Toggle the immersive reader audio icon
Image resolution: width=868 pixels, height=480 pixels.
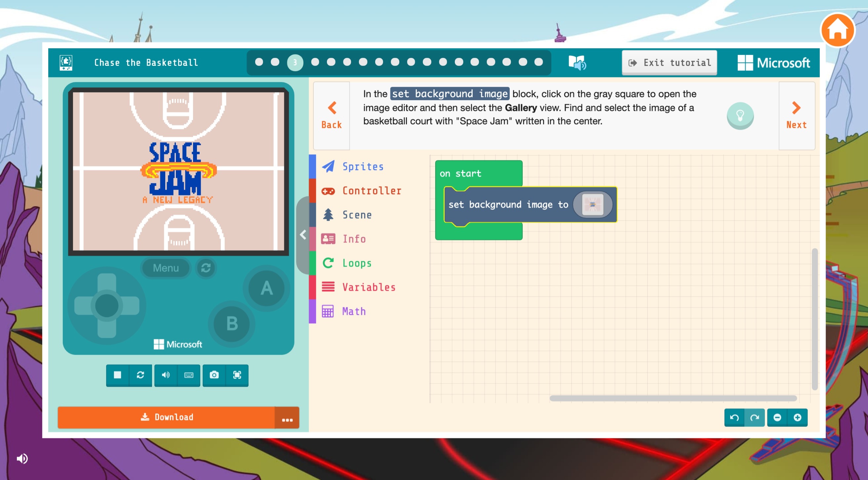coord(577,63)
